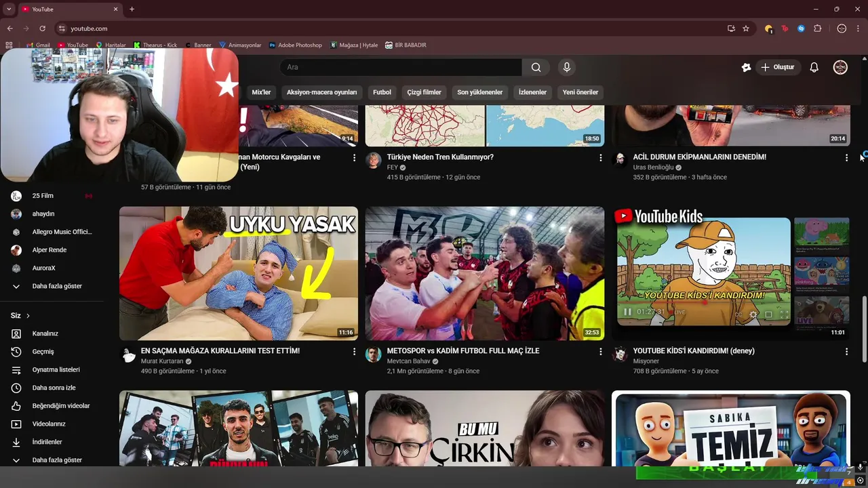Open options menu for YOUTUBE KİDS'İ KANDIRDIM
Image resolution: width=868 pixels, height=488 pixels.
(846, 351)
